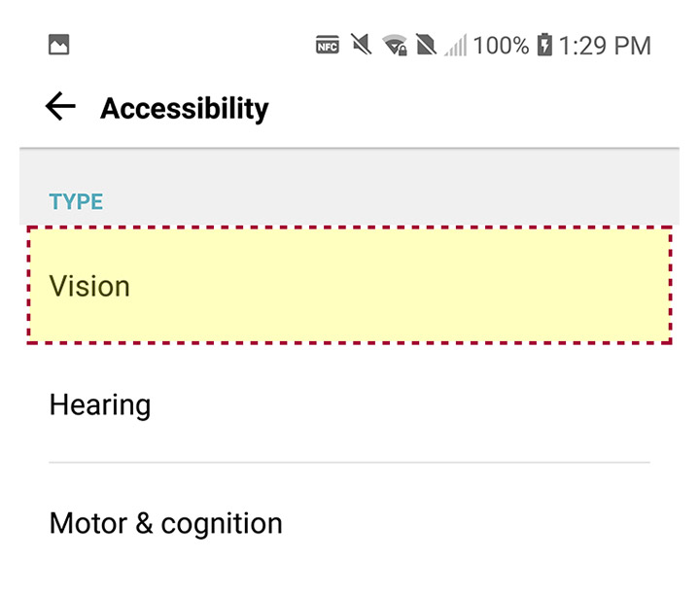Screen dimensions: 700x595
Task: Tap the NFC status icon
Action: coord(328,45)
